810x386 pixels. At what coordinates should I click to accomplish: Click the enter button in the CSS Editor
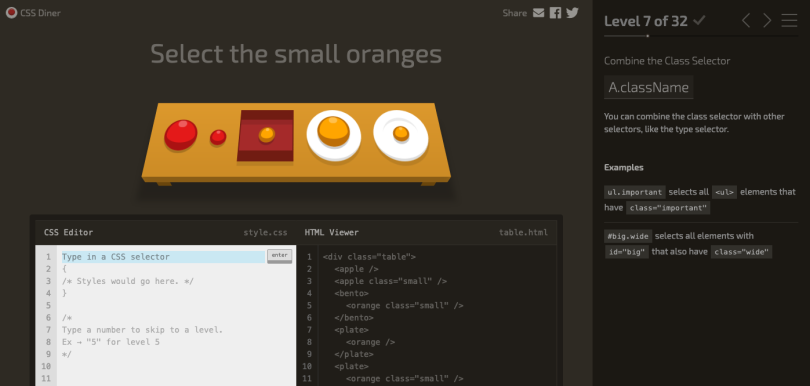[279, 255]
